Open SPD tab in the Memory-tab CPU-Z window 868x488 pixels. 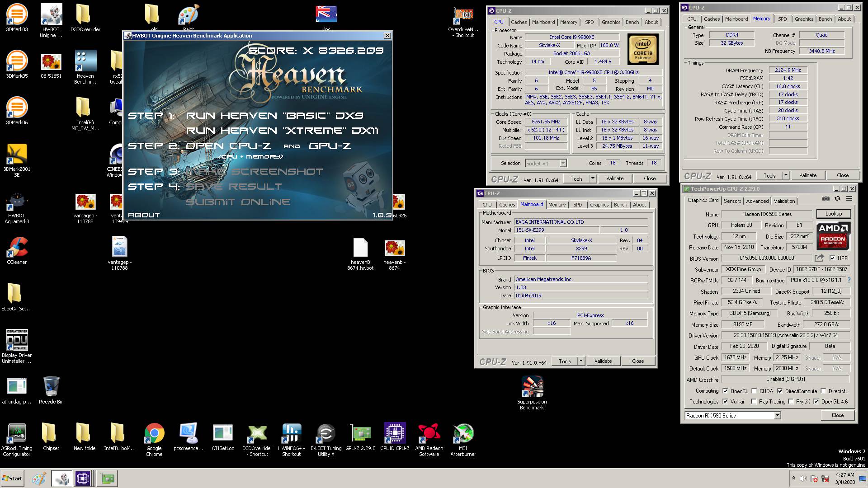782,19
